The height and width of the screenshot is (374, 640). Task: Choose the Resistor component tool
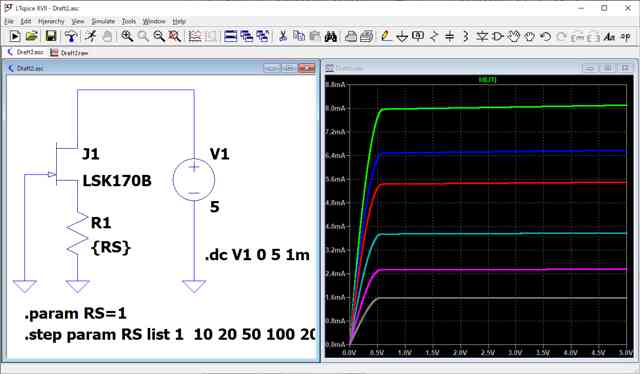(x=434, y=36)
